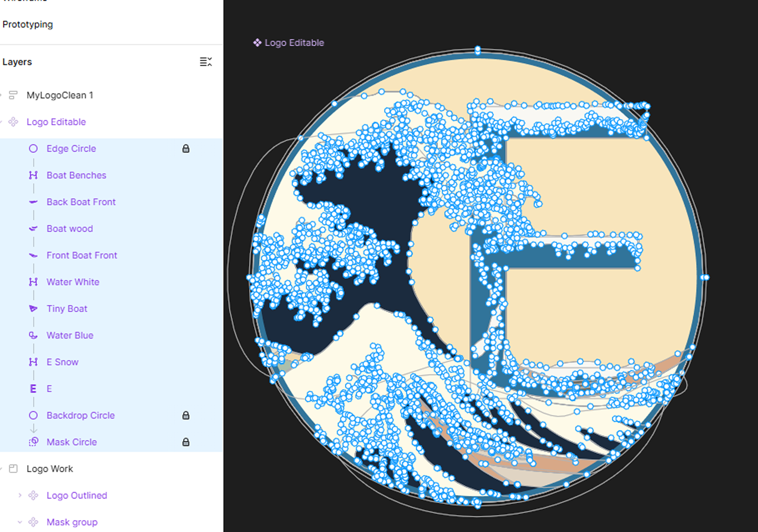Unlock the Mask Circle layer

pyautogui.click(x=186, y=442)
